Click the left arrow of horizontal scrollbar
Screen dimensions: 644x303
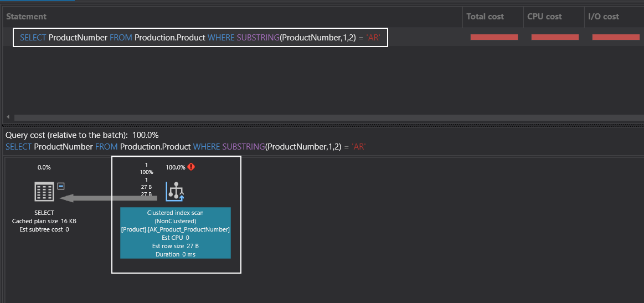click(8, 117)
